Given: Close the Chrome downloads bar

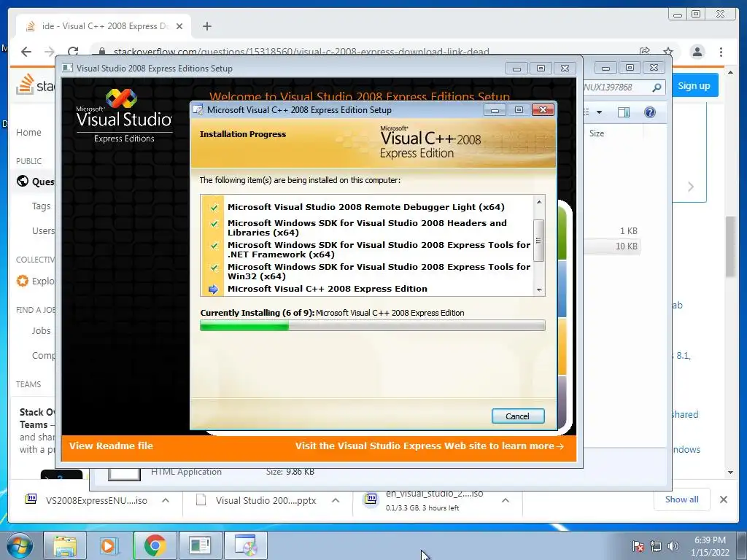Looking at the screenshot, I should (724, 499).
